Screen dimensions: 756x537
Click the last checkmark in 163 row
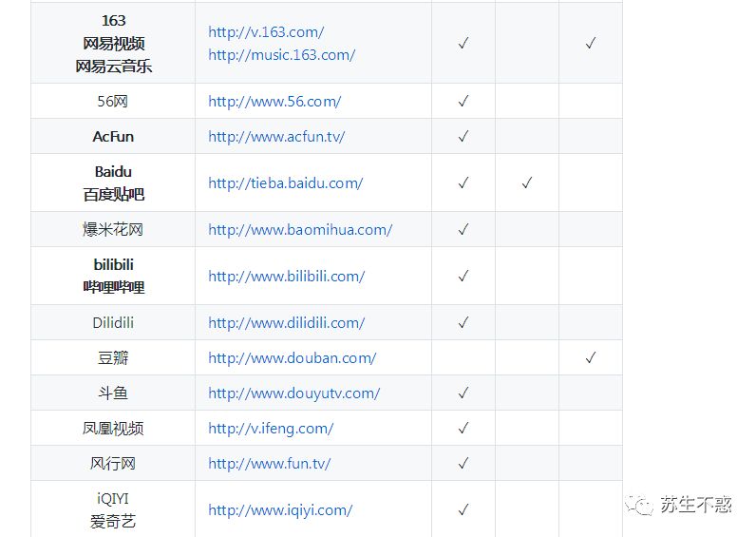pyautogui.click(x=591, y=44)
